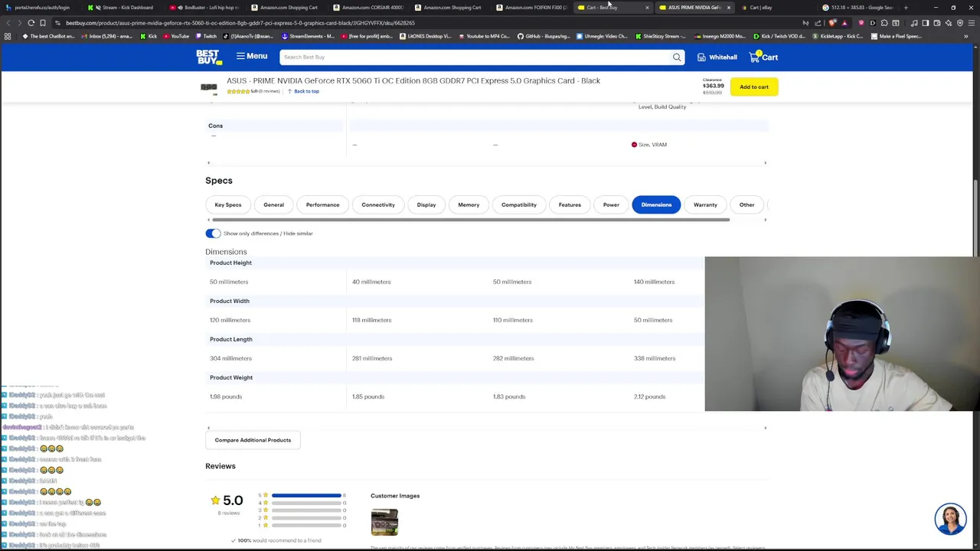The width and height of the screenshot is (980, 551).
Task: Click Compare Additional Products button
Action: click(253, 440)
